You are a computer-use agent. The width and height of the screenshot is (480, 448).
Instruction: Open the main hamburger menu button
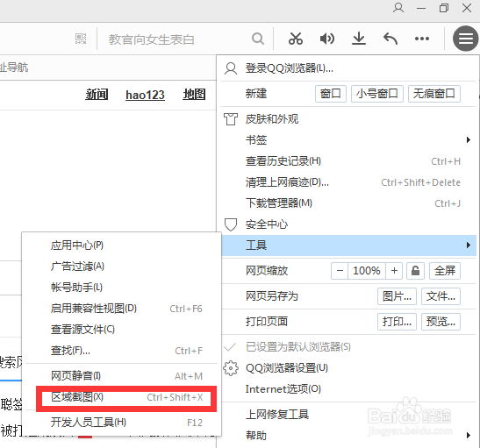[x=466, y=39]
